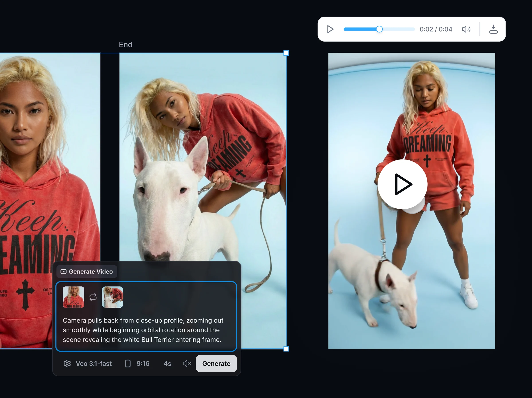Image resolution: width=532 pixels, height=398 pixels.
Task: Open the 4s duration dropdown
Action: [x=167, y=363]
